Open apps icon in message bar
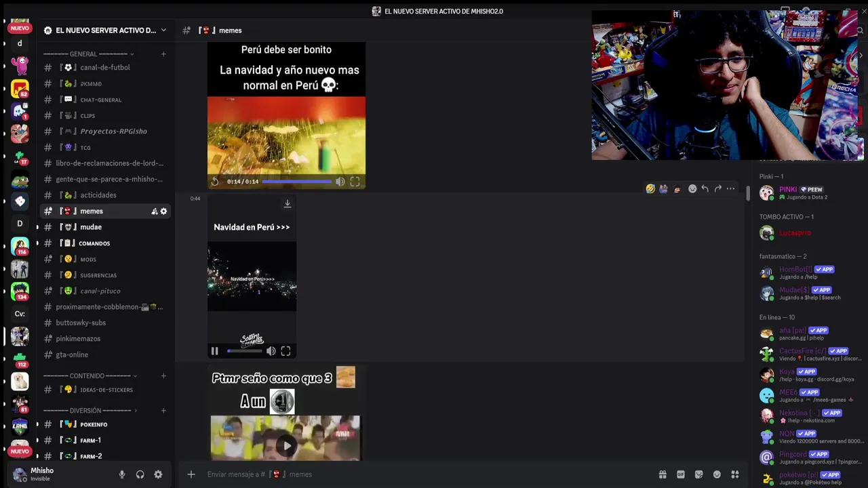This screenshot has width=868, height=488. point(735,474)
